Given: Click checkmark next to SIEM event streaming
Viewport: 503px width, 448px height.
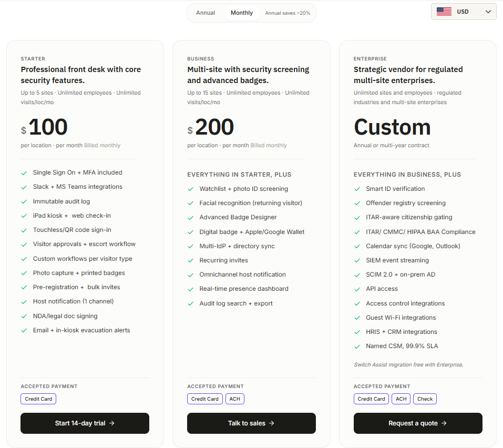Looking at the screenshot, I should point(357,261).
